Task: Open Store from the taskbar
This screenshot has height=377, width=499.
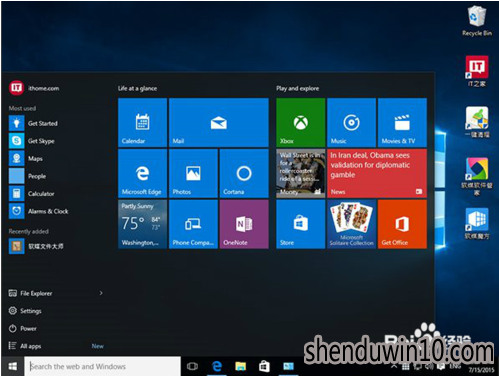Action: [x=264, y=367]
